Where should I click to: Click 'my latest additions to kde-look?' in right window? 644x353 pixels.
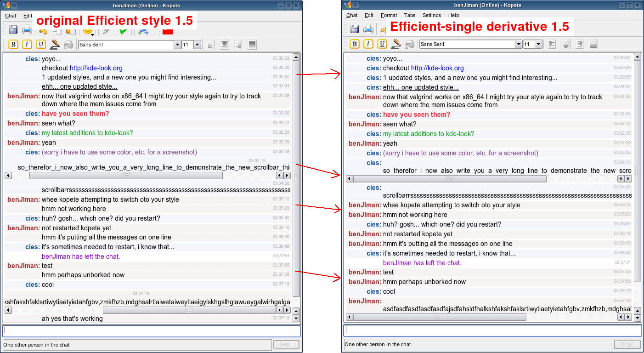point(429,134)
